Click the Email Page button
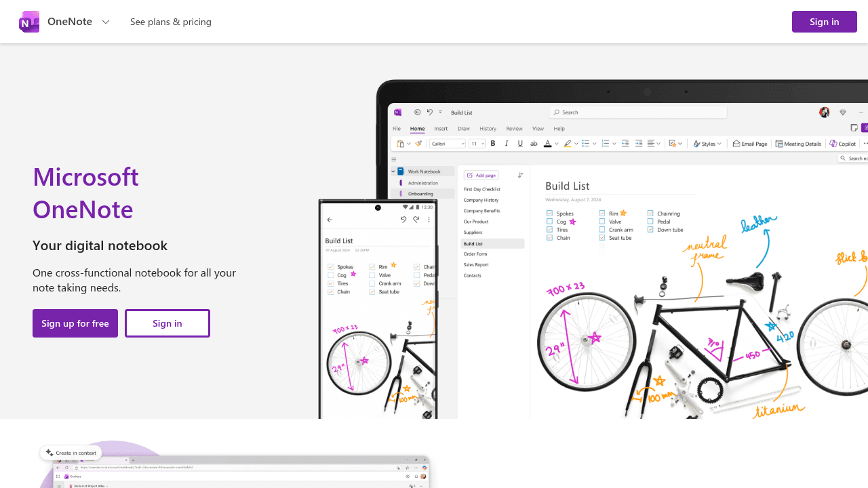 click(x=750, y=144)
